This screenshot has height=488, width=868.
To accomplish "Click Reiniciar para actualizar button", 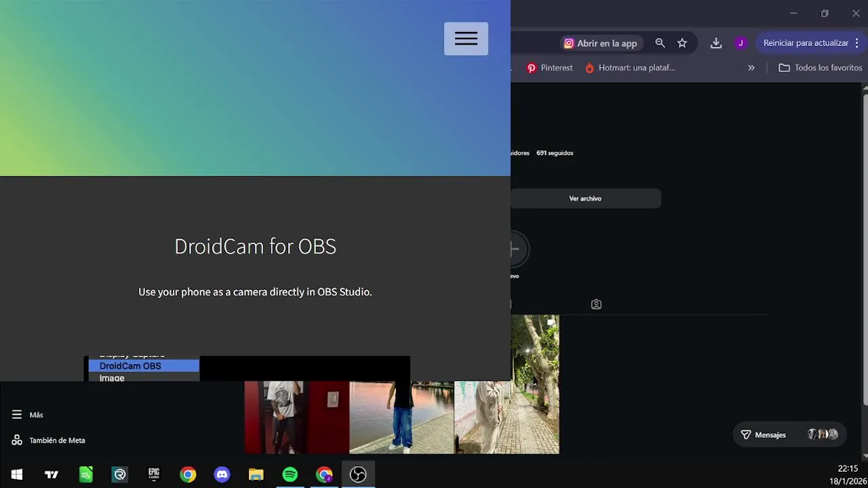I will (806, 43).
